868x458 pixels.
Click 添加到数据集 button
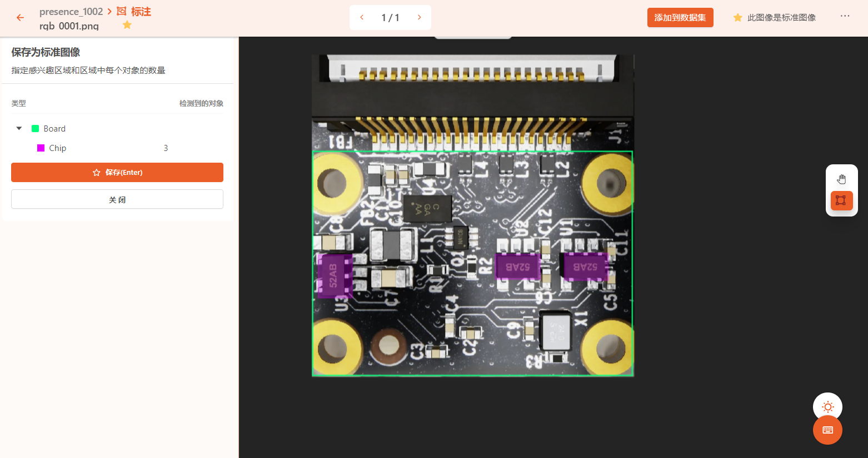[680, 18]
